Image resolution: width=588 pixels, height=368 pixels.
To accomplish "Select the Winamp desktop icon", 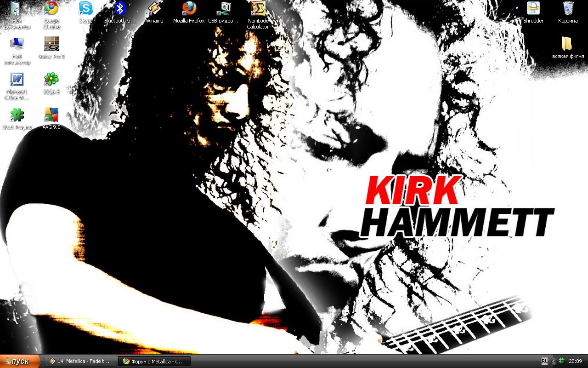I will (154, 9).
